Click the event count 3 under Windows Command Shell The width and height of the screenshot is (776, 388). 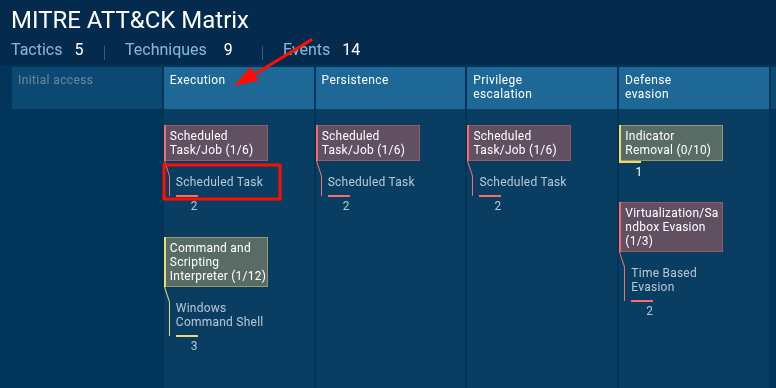194,346
